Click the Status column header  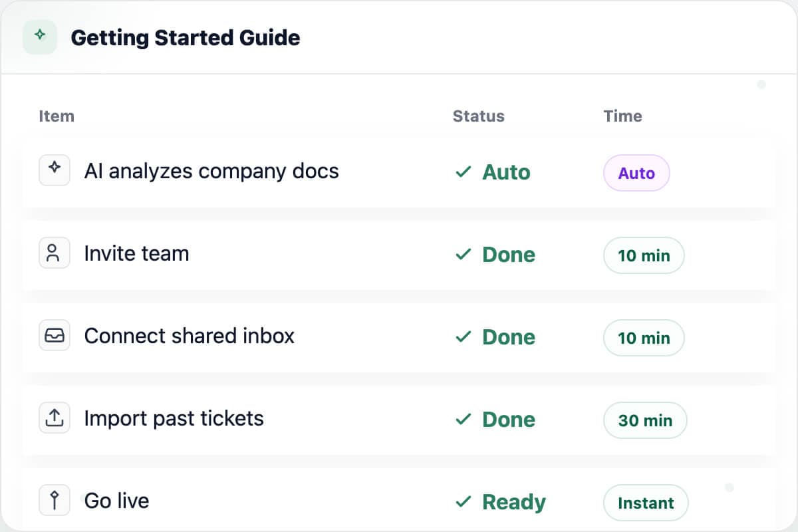click(x=478, y=116)
